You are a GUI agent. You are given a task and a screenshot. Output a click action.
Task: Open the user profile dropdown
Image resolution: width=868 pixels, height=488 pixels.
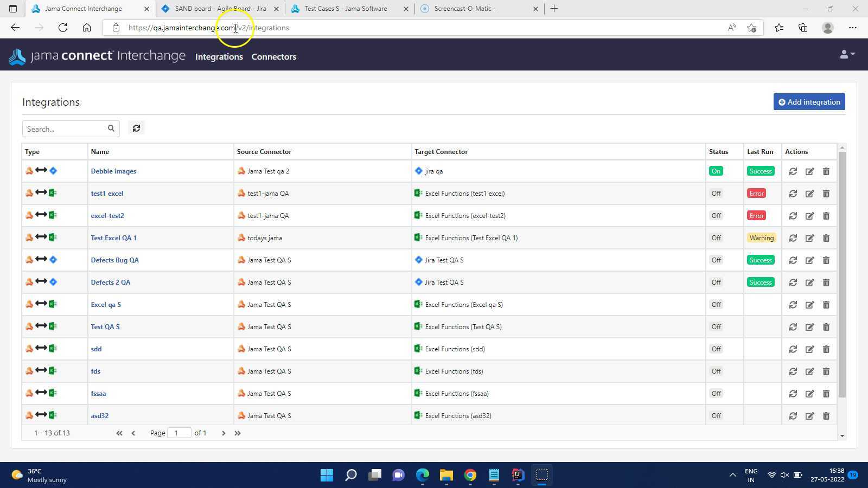pyautogui.click(x=846, y=54)
